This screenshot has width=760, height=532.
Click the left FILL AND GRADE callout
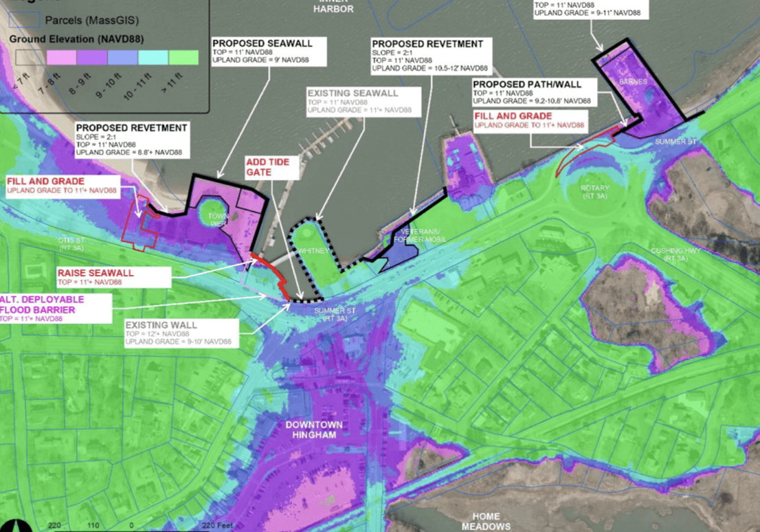pos(62,186)
